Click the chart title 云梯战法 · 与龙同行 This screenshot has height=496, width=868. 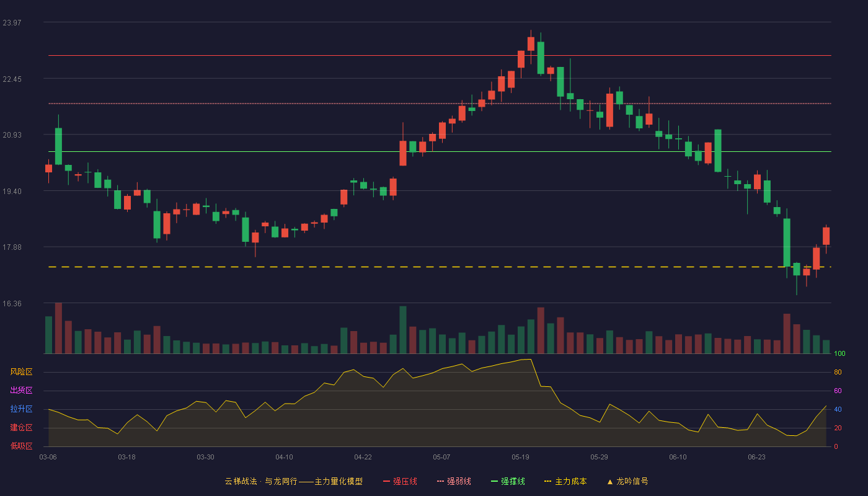click(260, 481)
